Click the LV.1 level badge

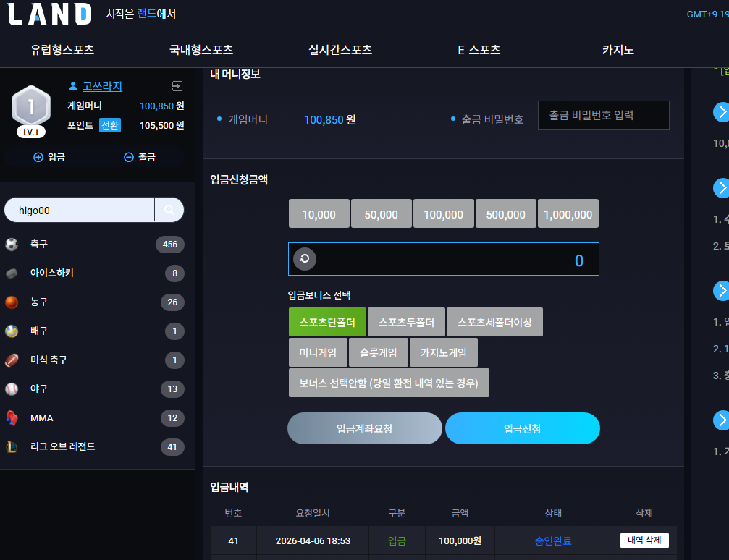coord(31,132)
